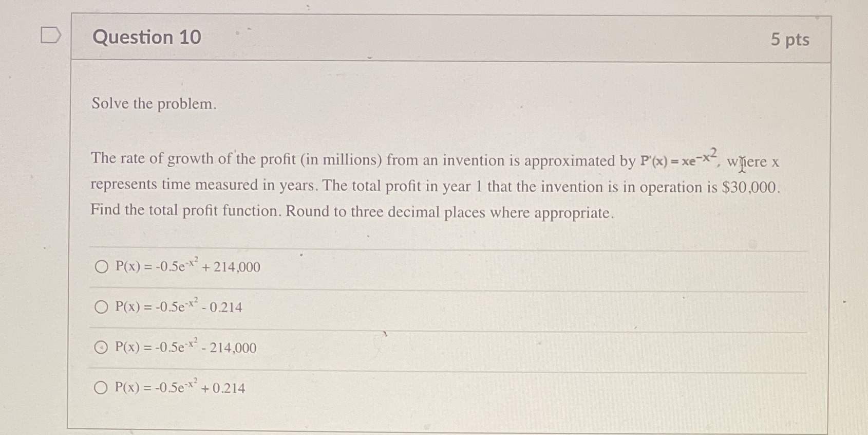Click the bookmark flag icon beside Question 10
Screen dimensions: 868x435
coord(52,35)
